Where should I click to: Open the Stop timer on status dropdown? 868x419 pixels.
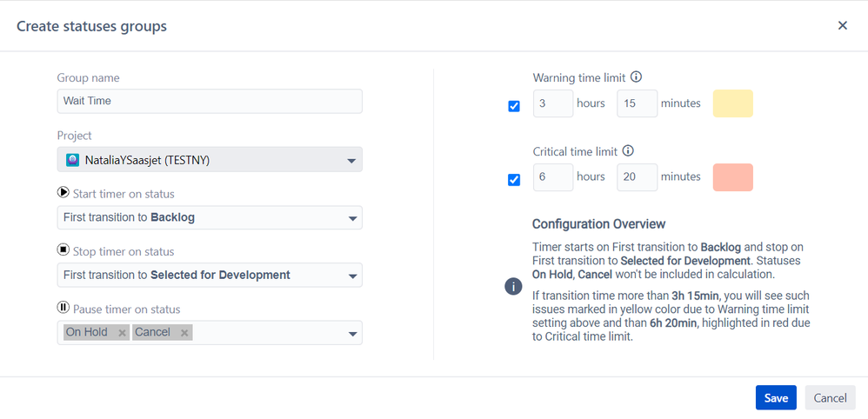[x=210, y=275]
